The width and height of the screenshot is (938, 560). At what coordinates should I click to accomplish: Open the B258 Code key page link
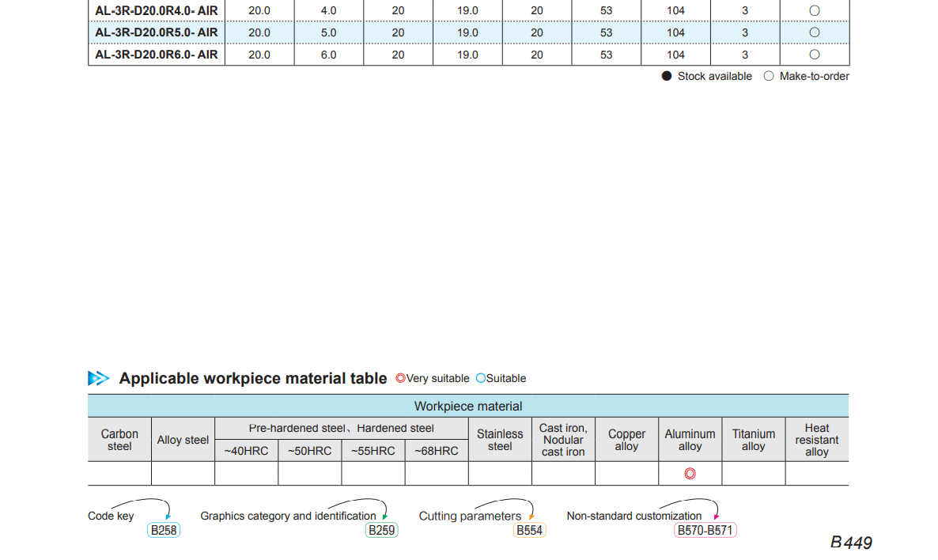pyautogui.click(x=164, y=531)
